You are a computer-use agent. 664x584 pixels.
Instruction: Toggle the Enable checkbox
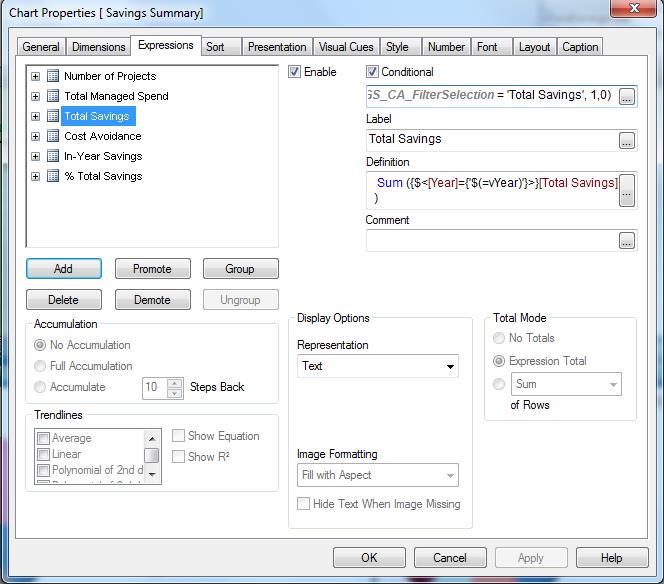click(x=294, y=72)
